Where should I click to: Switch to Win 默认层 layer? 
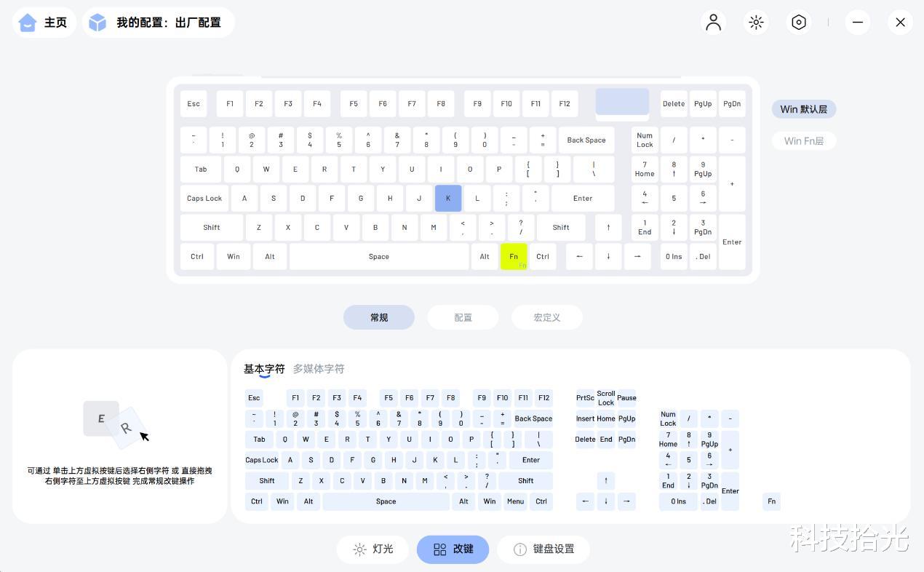[x=804, y=109]
